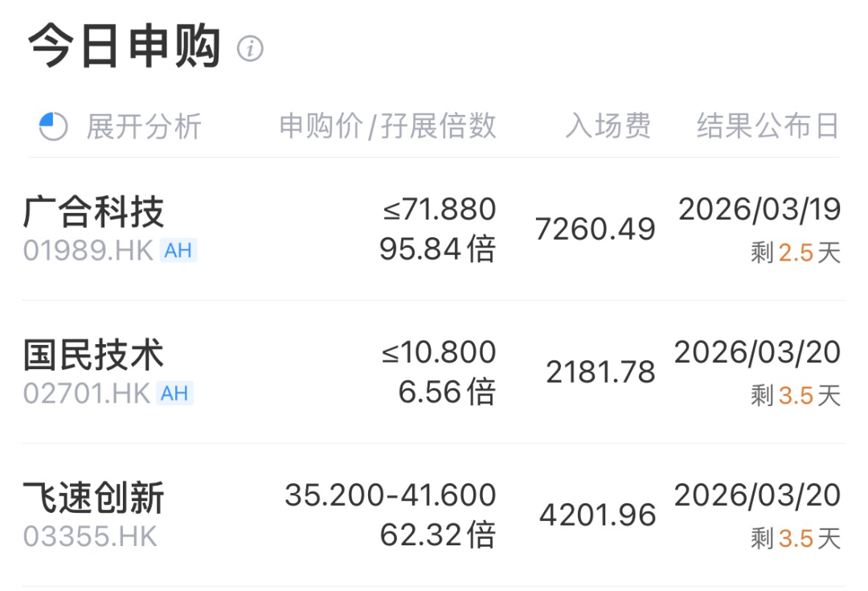
Task: Expand the 展开分析 analysis section
Action: [145, 125]
